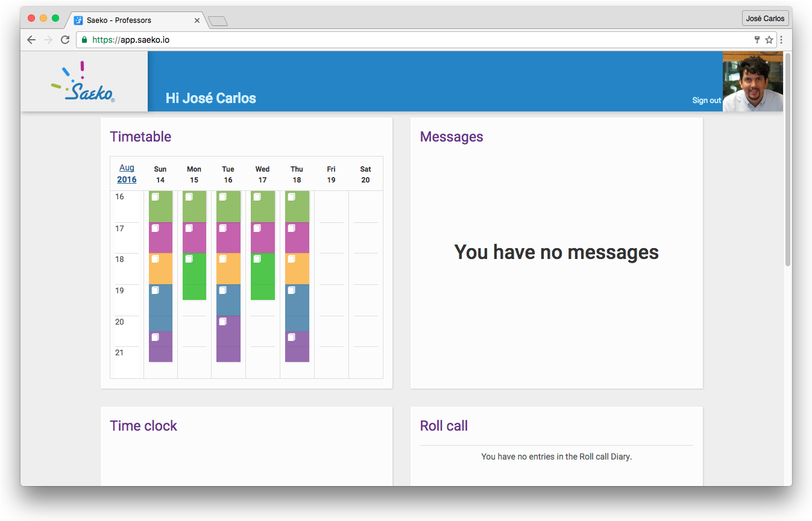Click the note icon on Wednesday's 17:00 magenta class
812x521 pixels.
(257, 228)
